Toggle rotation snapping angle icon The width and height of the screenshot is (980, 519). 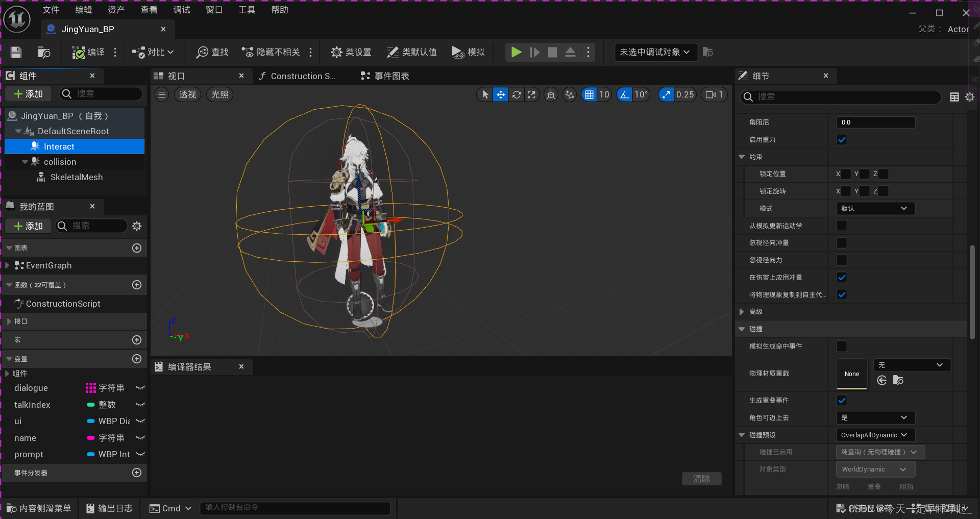624,94
